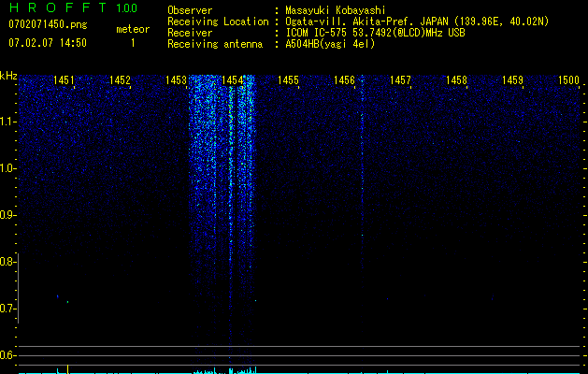Click time marker 1452

click(120, 80)
